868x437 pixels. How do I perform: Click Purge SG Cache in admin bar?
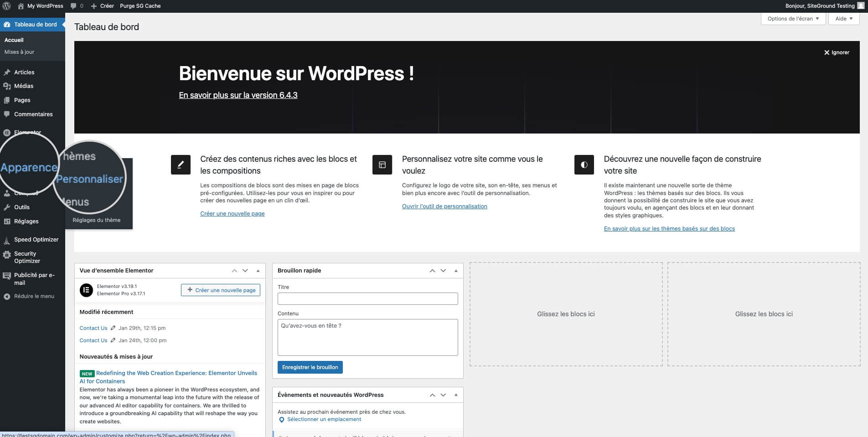pyautogui.click(x=140, y=6)
